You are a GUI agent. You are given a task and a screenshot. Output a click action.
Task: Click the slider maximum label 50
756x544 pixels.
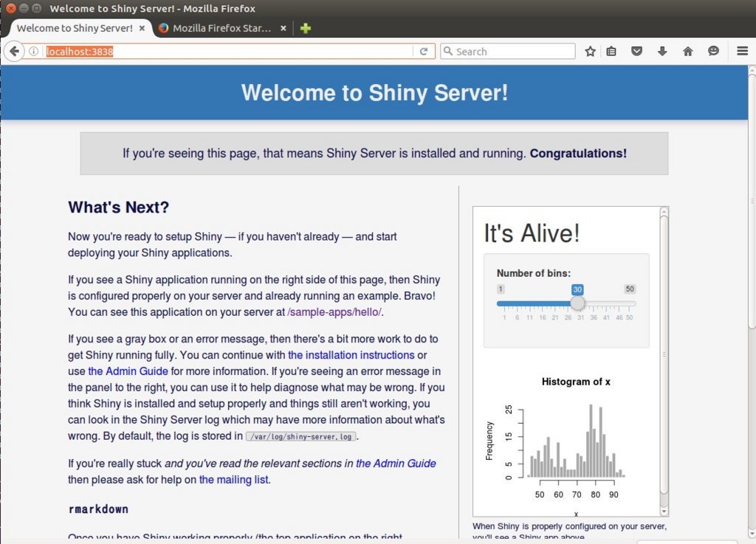pyautogui.click(x=630, y=289)
